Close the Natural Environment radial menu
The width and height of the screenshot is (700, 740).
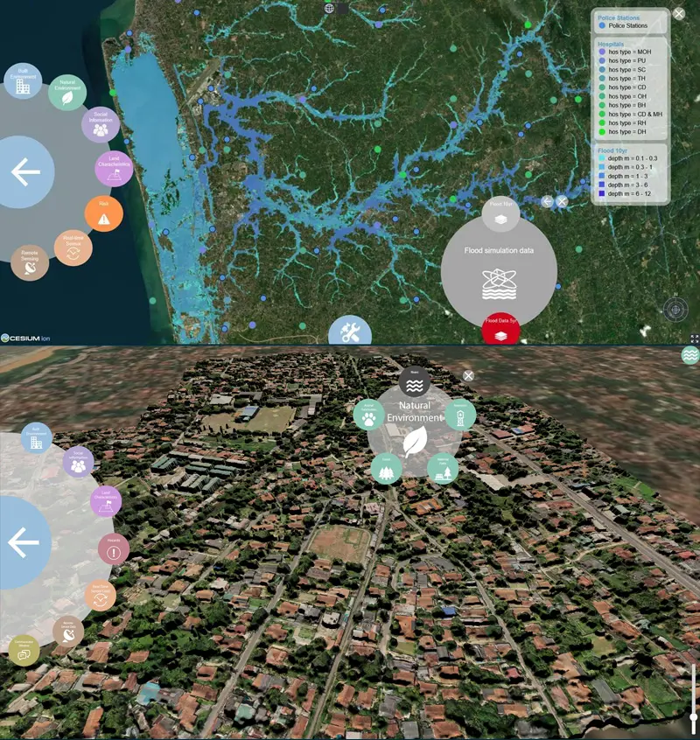point(469,375)
